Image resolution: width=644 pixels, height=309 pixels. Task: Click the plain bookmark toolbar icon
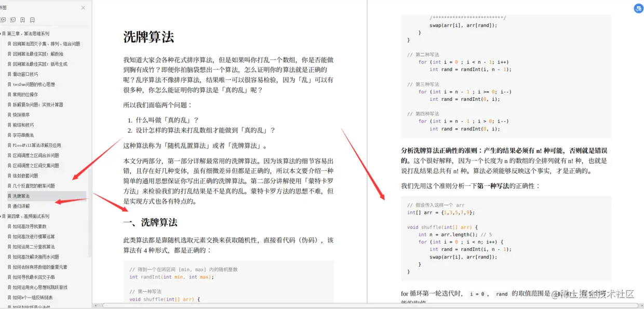32,20
